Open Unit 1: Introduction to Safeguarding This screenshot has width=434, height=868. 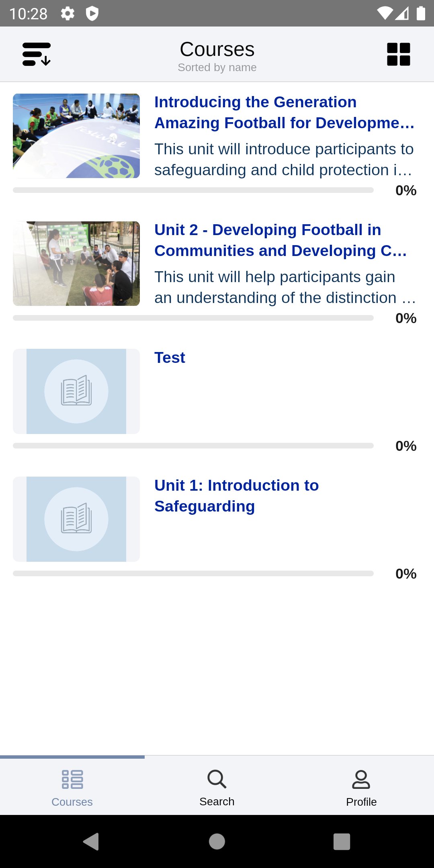coord(236,496)
